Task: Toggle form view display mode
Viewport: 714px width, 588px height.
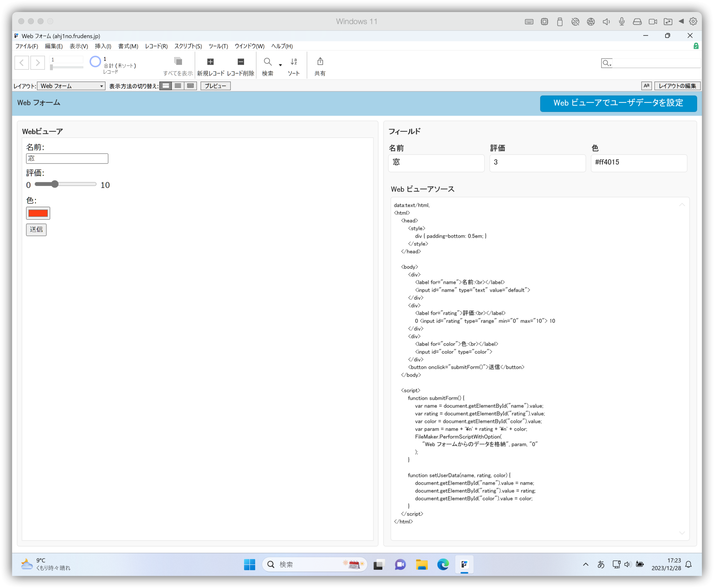Action: (x=166, y=86)
